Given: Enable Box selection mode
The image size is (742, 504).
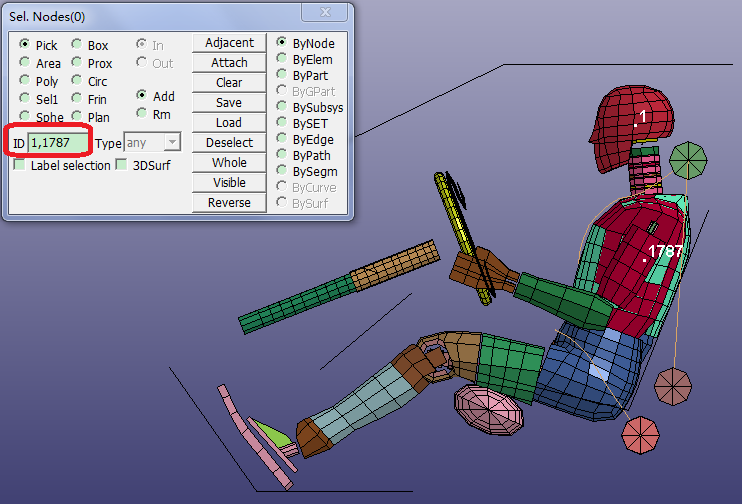Looking at the screenshot, I should click(77, 45).
